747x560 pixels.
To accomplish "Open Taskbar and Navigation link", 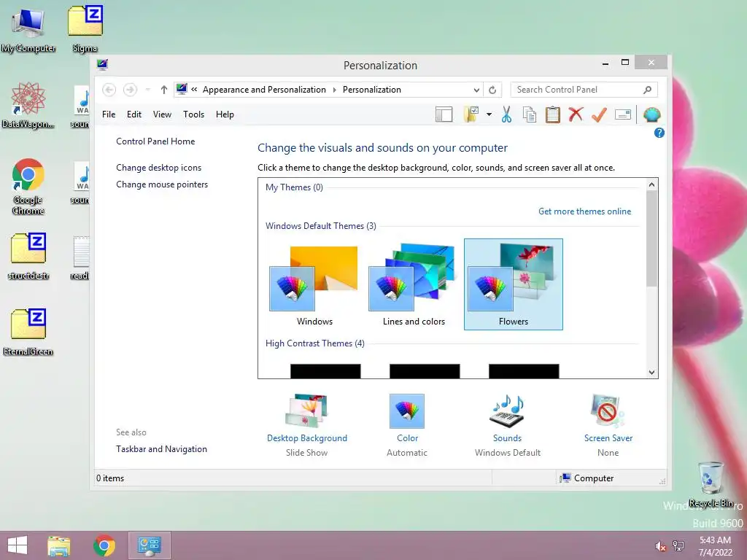I will [161, 449].
